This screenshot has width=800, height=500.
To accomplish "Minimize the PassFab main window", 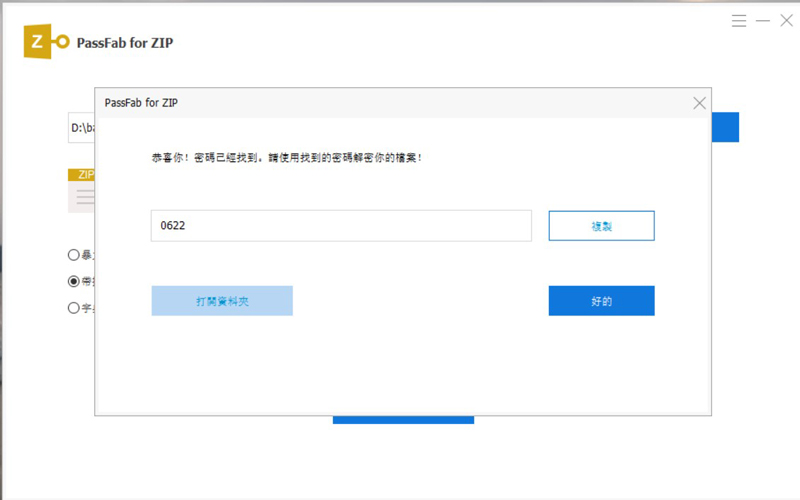I will [x=763, y=20].
